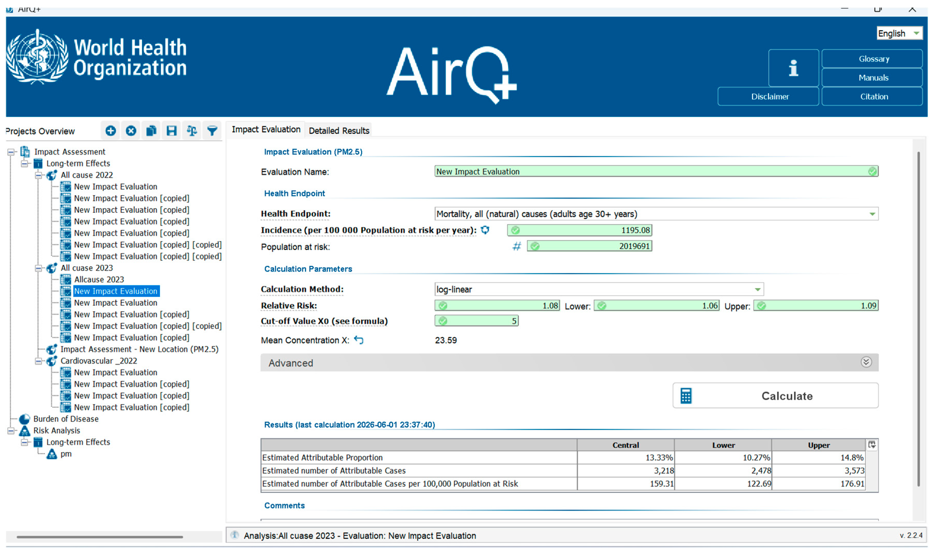Collapse the Cardiovascular _2022 tree node
The width and height of the screenshot is (937, 560).
click(39, 361)
